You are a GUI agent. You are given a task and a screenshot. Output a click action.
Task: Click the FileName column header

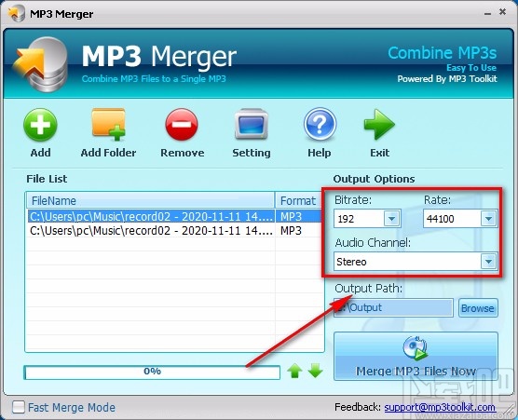tap(150, 200)
